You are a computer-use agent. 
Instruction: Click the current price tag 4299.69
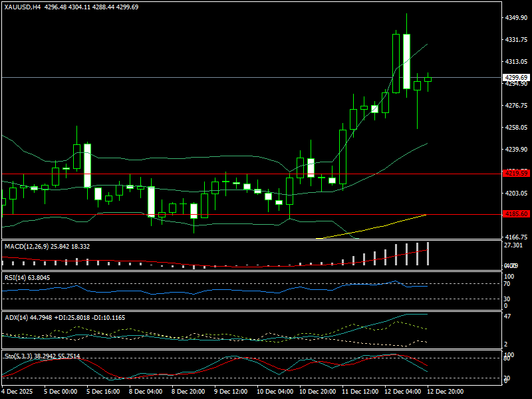[517, 77]
